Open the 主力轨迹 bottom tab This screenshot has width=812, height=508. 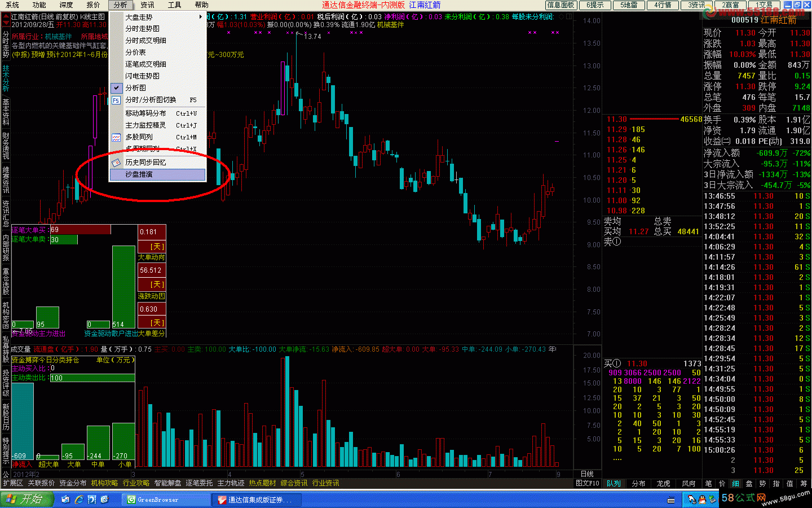[231, 483]
